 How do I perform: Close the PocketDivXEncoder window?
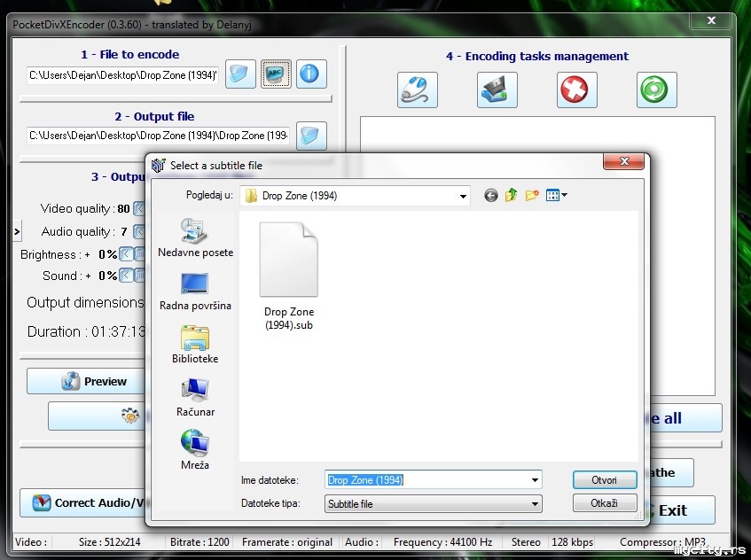[x=711, y=20]
